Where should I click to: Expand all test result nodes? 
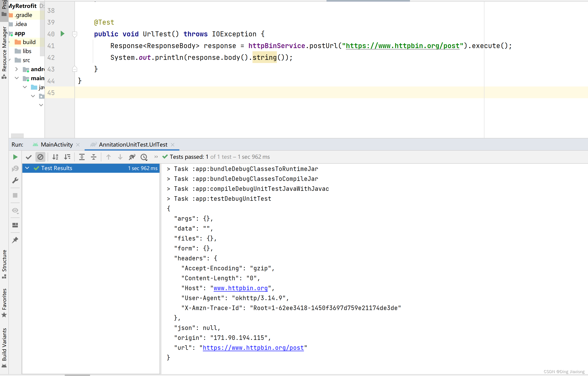click(x=82, y=157)
